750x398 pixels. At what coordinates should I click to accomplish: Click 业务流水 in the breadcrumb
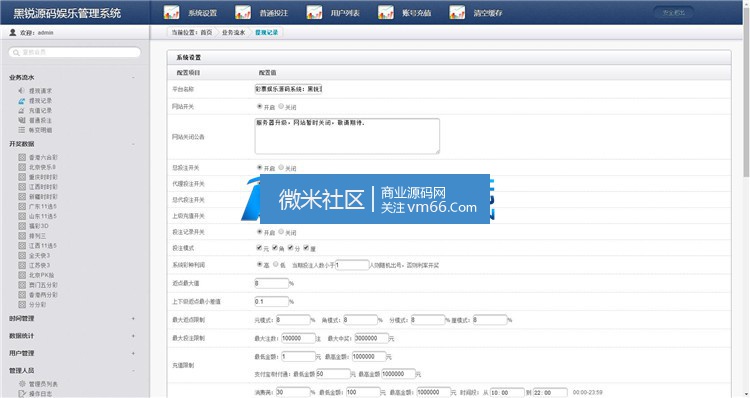[x=233, y=33]
